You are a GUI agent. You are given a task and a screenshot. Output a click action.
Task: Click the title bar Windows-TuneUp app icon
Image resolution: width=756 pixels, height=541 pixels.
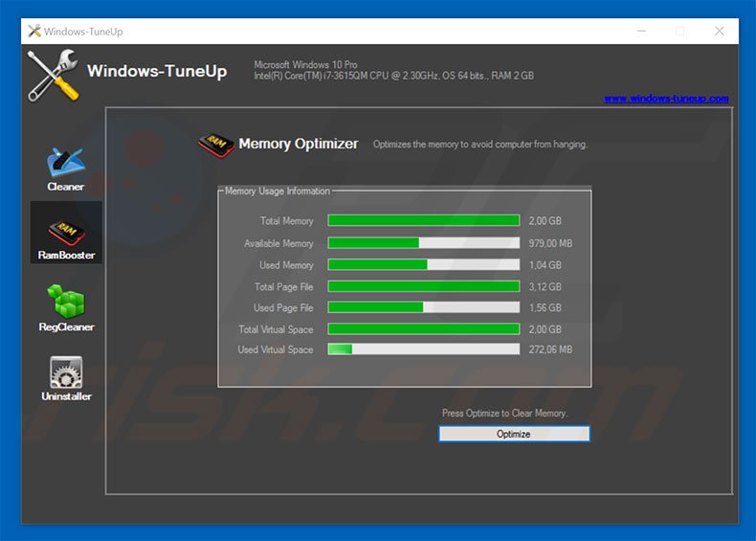pos(34,32)
